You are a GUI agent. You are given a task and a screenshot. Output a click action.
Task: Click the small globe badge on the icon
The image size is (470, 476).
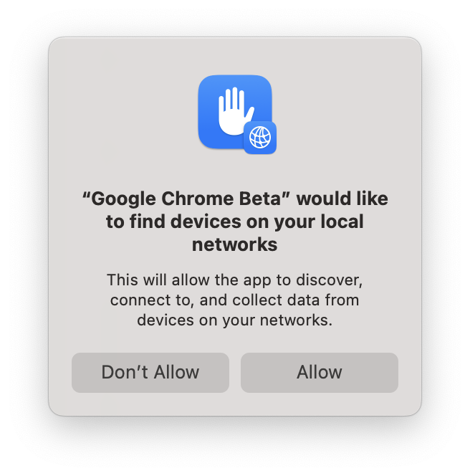pos(260,138)
